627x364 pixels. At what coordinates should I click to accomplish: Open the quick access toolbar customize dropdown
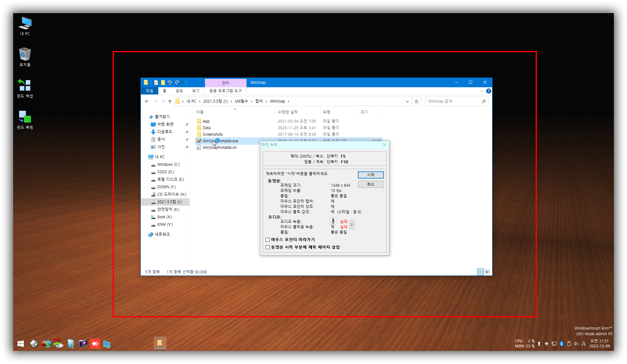click(x=182, y=83)
